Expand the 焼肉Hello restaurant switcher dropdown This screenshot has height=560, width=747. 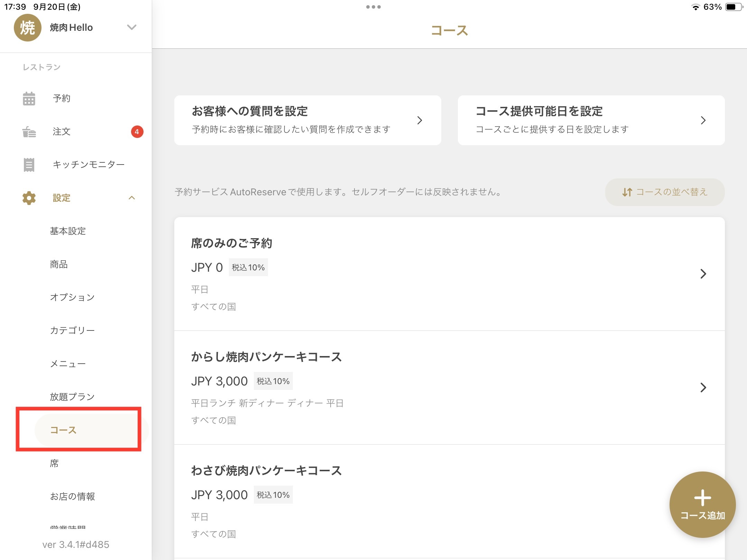[x=132, y=27]
